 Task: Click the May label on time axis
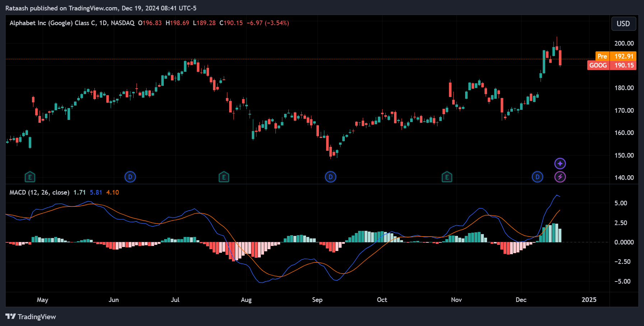(x=42, y=300)
